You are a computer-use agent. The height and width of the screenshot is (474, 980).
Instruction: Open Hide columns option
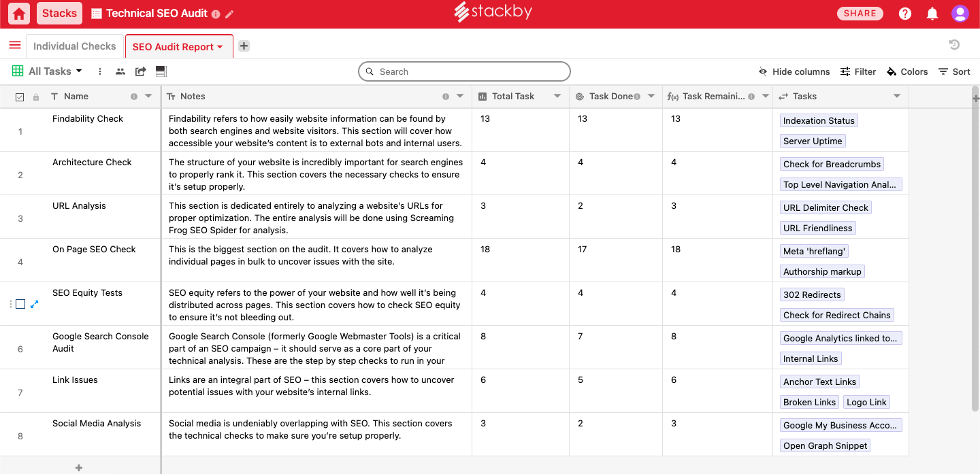pyautogui.click(x=794, y=71)
